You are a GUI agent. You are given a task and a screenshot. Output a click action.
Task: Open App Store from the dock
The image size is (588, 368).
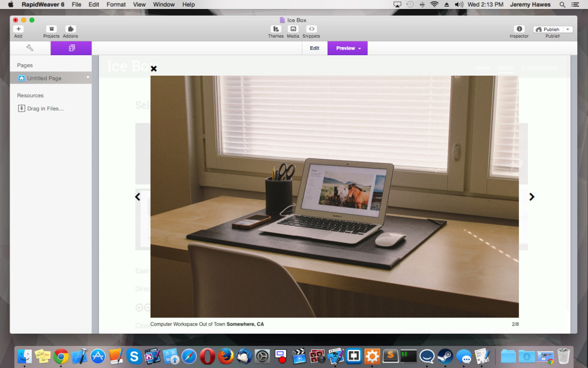98,356
